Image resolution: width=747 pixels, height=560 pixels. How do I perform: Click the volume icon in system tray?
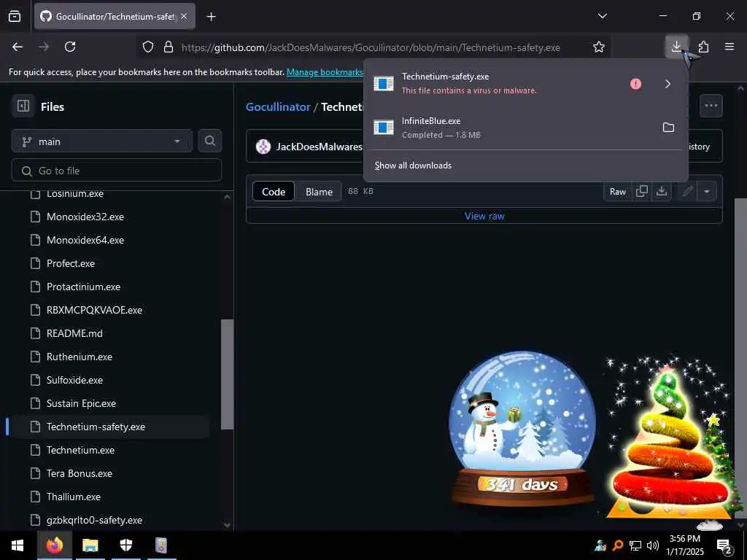(653, 545)
